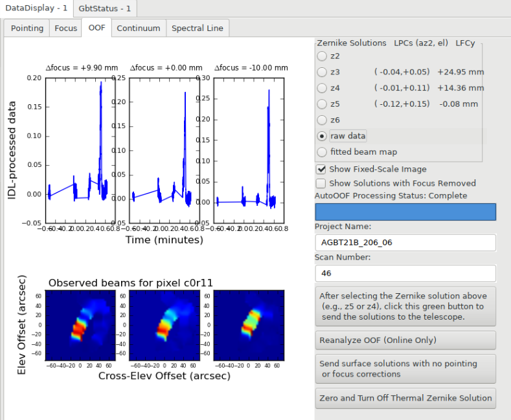Image resolution: width=511 pixels, height=420 pixels.
Task: Click the z4 LPC values (-0.01,+0.11)
Action: tap(402, 88)
